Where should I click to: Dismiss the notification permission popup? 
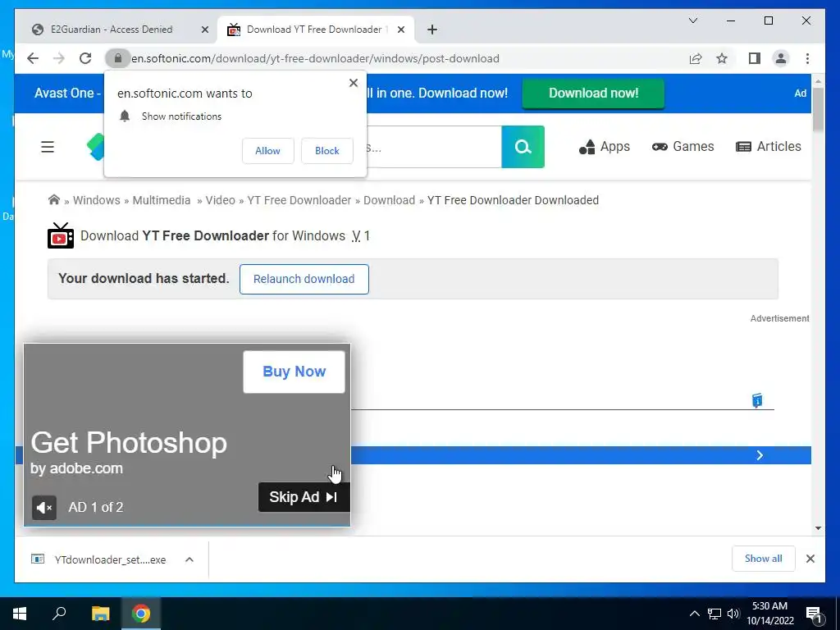click(x=353, y=83)
